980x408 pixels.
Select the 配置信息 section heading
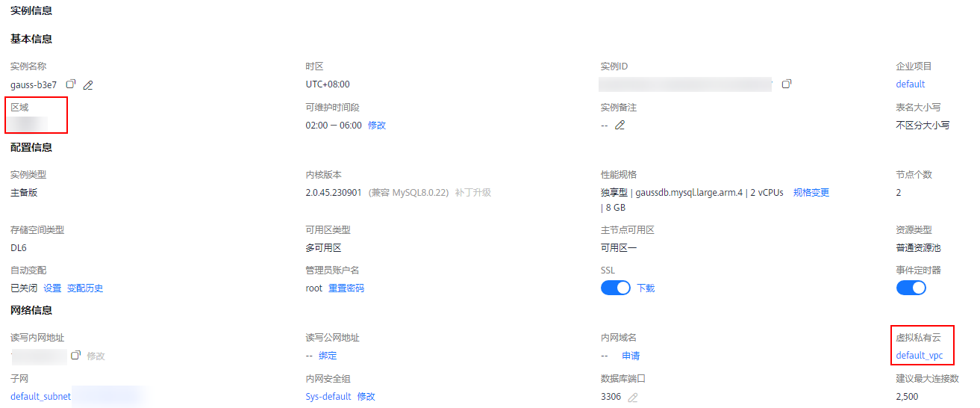tap(31, 147)
